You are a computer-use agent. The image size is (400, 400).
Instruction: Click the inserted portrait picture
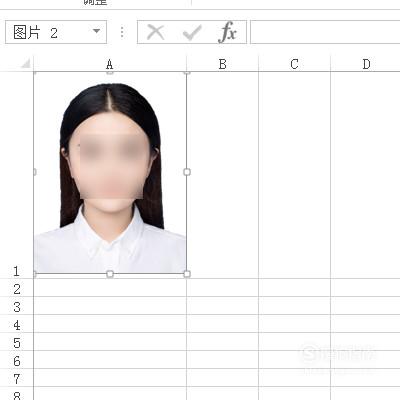110,173
